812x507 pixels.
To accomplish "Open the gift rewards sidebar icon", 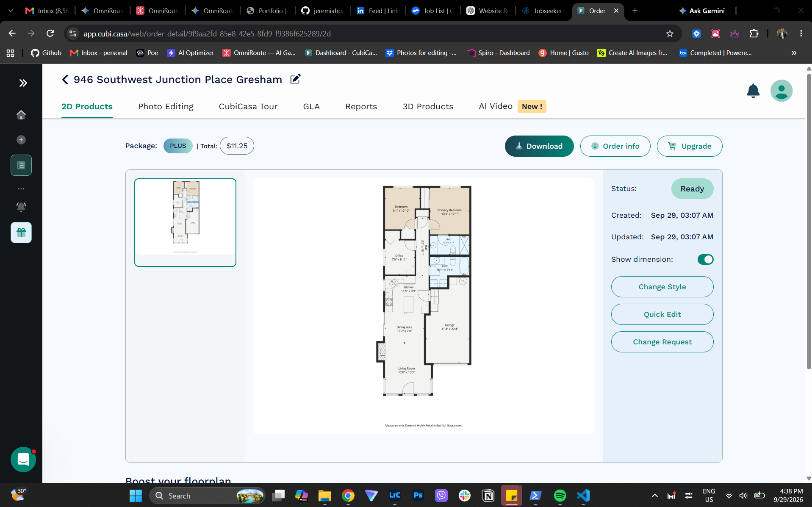I will pos(21,233).
